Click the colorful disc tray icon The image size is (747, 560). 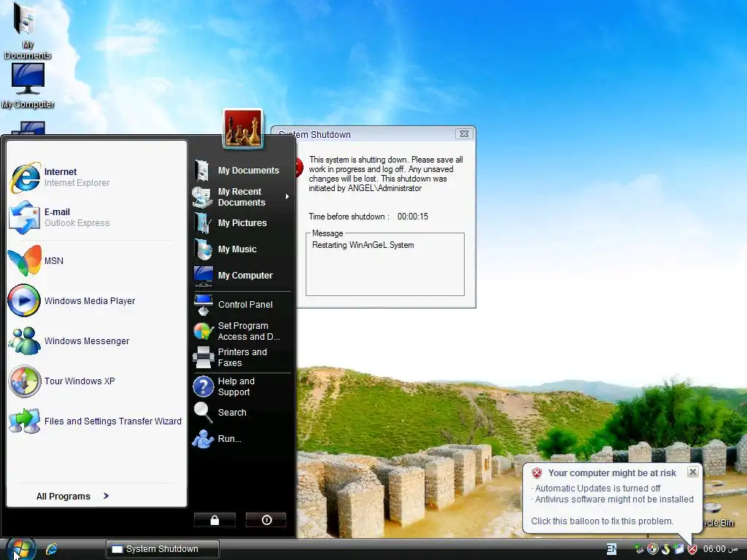click(x=652, y=549)
